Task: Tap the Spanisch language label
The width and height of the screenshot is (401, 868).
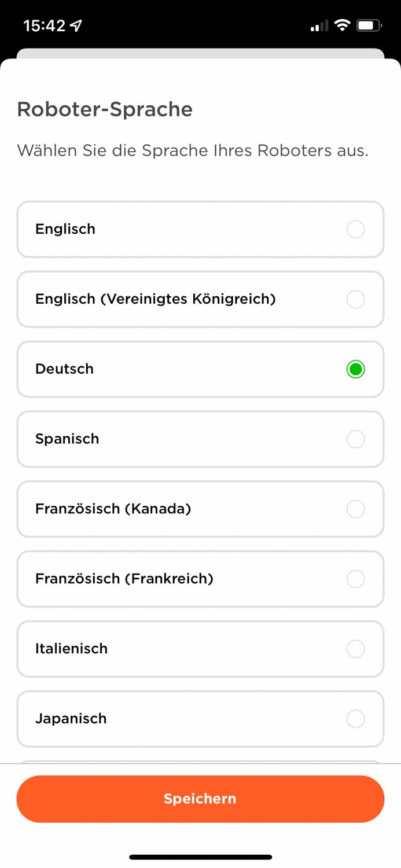Action: (67, 439)
